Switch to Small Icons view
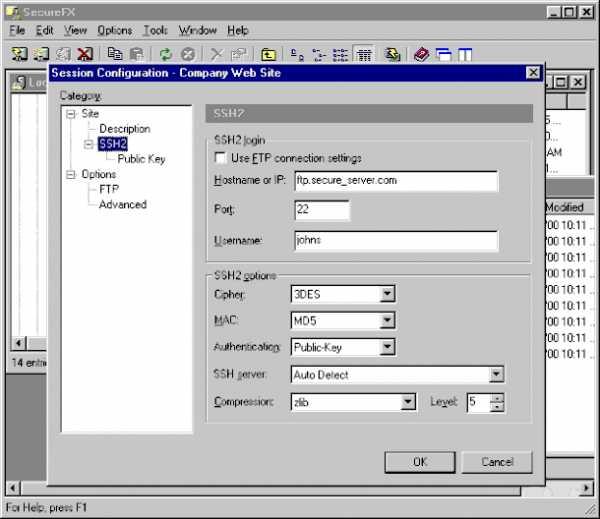The image size is (600, 519). click(x=318, y=54)
